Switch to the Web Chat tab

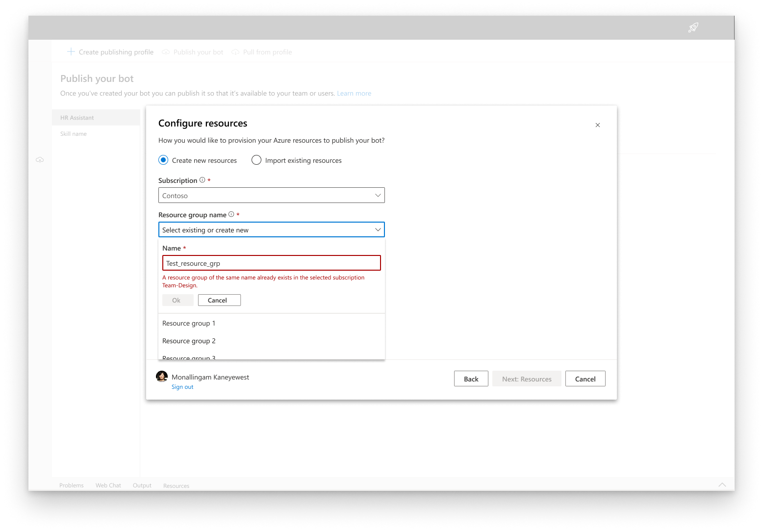tap(108, 485)
